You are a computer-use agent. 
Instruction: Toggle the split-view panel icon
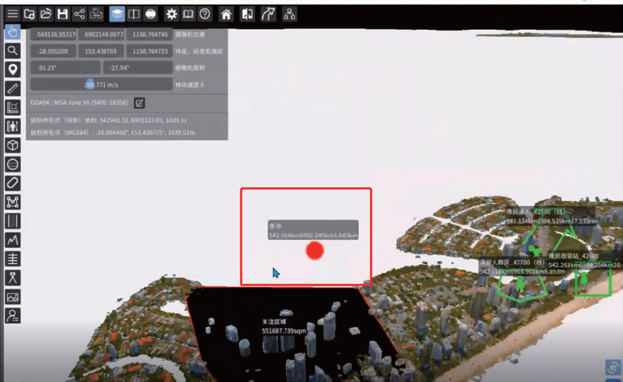(134, 14)
